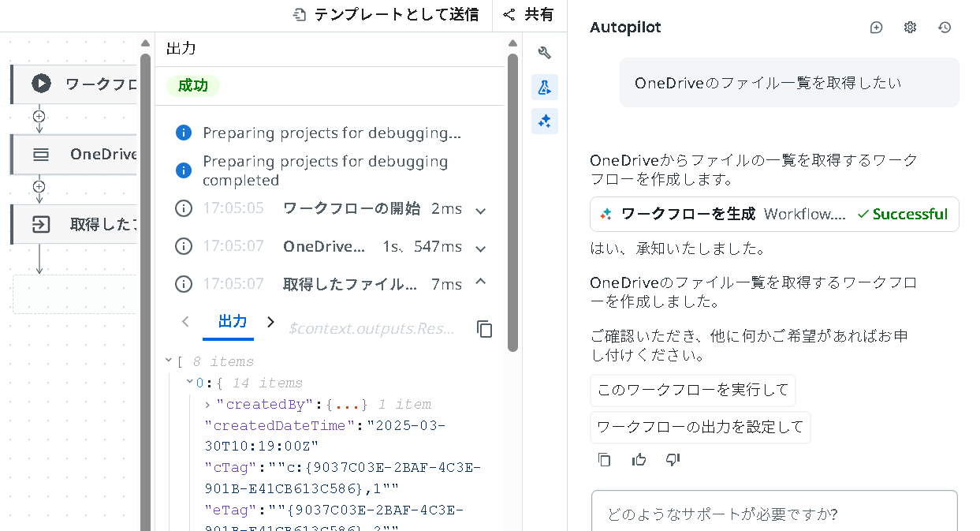Screen dimensions: 980x531
Task: Open Autopilot chat history
Action: pyautogui.click(x=945, y=28)
